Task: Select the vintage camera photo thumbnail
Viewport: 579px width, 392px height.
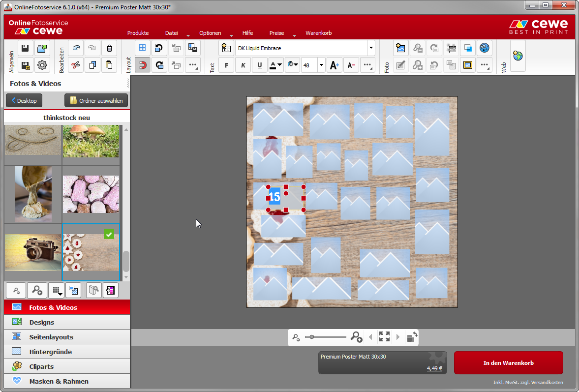Action: (x=33, y=252)
